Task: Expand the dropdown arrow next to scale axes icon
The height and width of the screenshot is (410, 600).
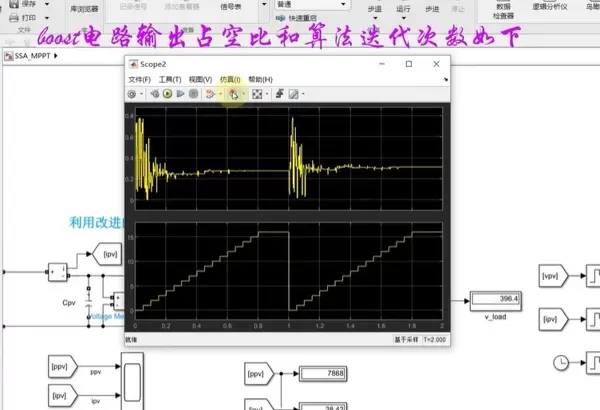Action: 267,94
